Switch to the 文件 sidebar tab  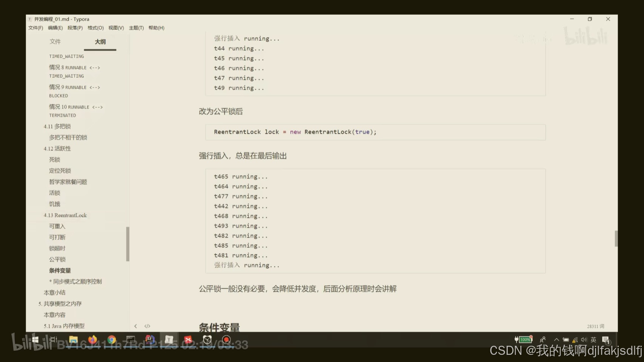(55, 41)
